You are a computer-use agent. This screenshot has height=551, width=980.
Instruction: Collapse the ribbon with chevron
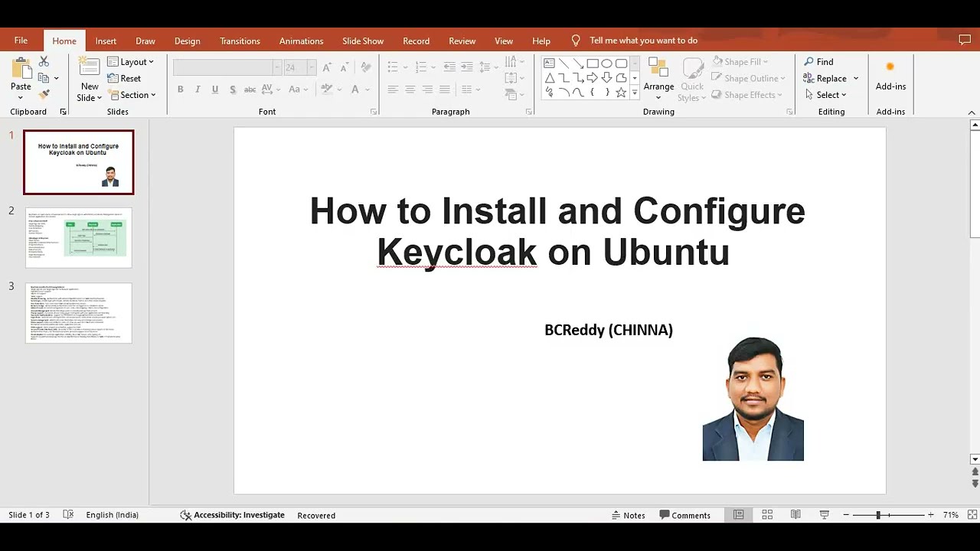(972, 112)
